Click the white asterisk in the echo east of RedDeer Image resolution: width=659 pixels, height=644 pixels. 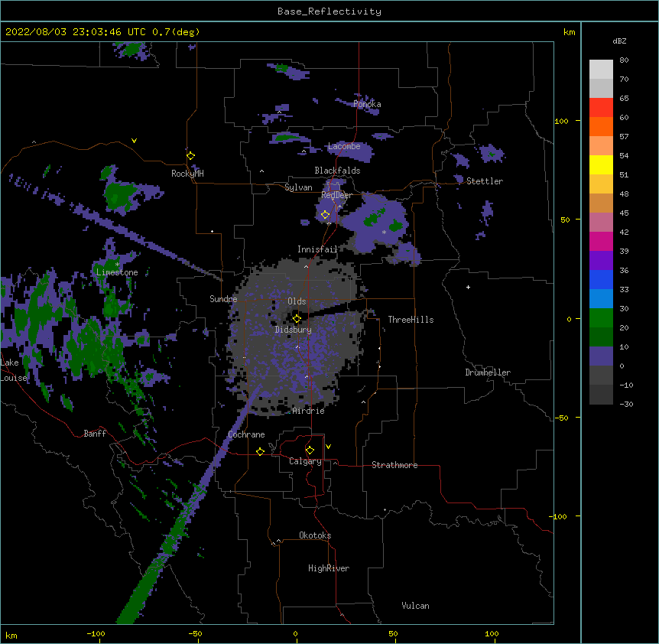(384, 232)
